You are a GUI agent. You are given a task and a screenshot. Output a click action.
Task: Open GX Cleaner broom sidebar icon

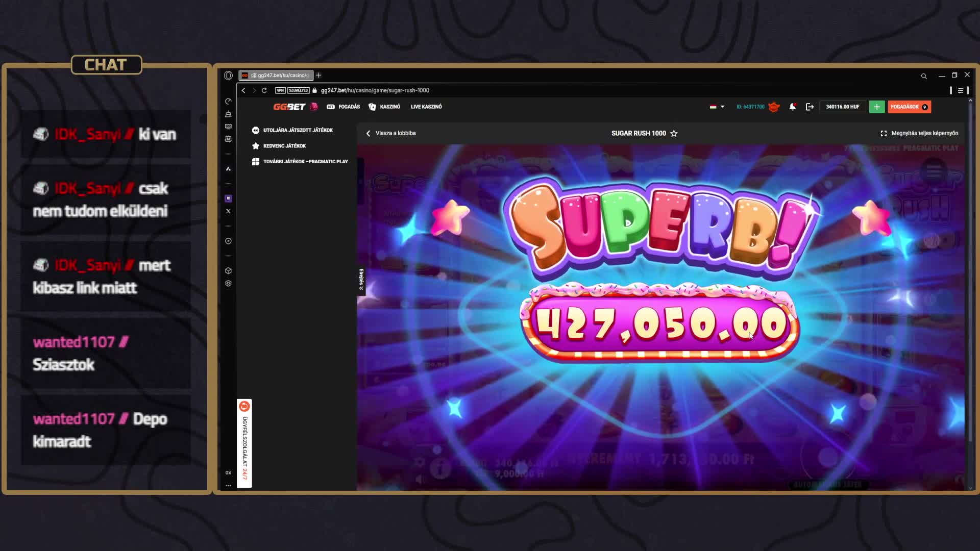[228, 114]
